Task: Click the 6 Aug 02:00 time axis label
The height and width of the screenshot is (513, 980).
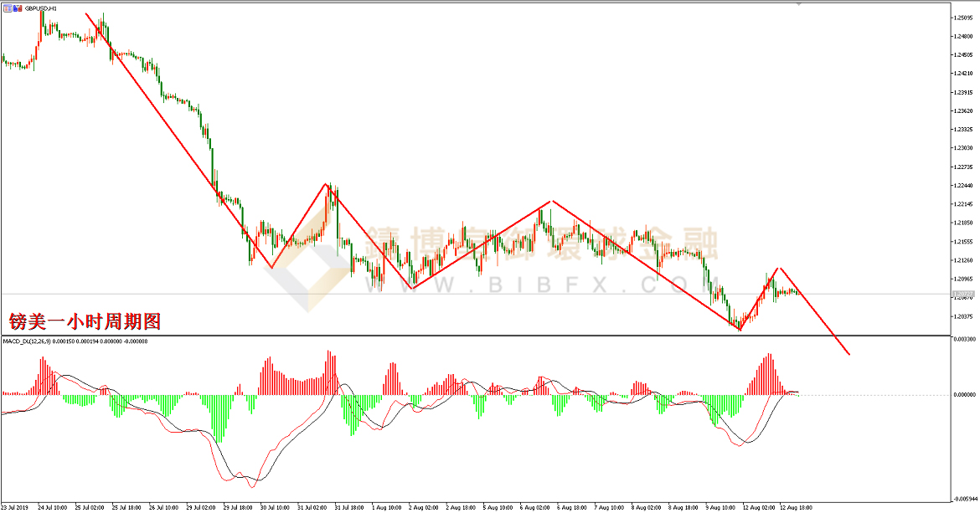Action: click(533, 507)
